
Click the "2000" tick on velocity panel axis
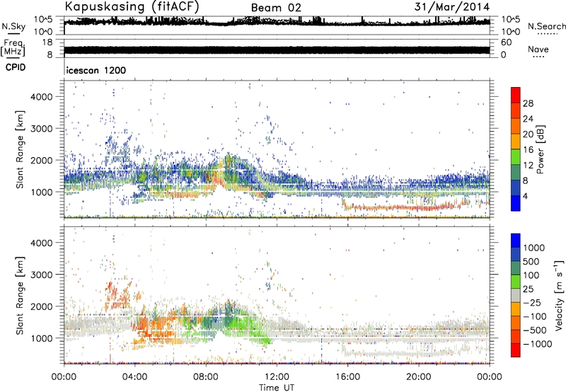[42, 306]
